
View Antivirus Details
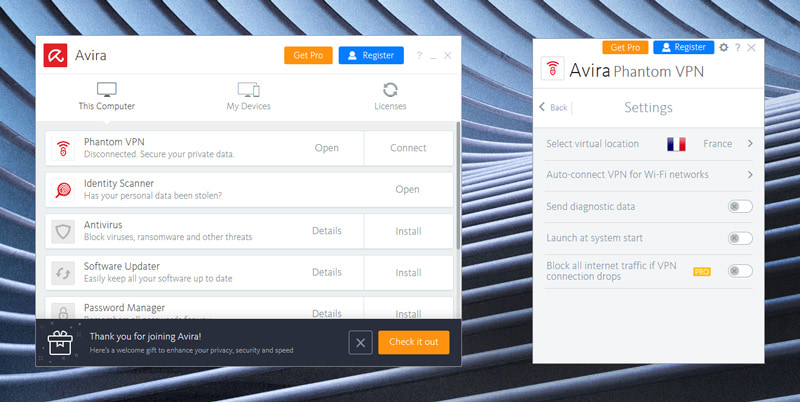pyautogui.click(x=327, y=231)
